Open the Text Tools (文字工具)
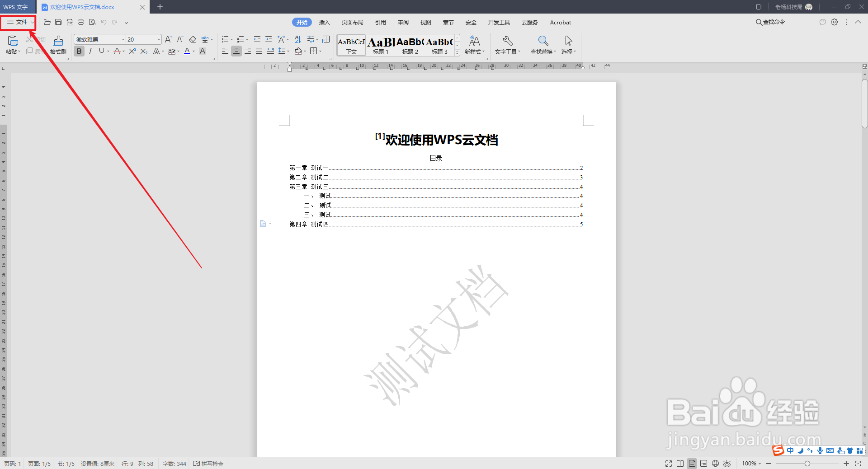This screenshot has height=469, width=868. (x=507, y=45)
